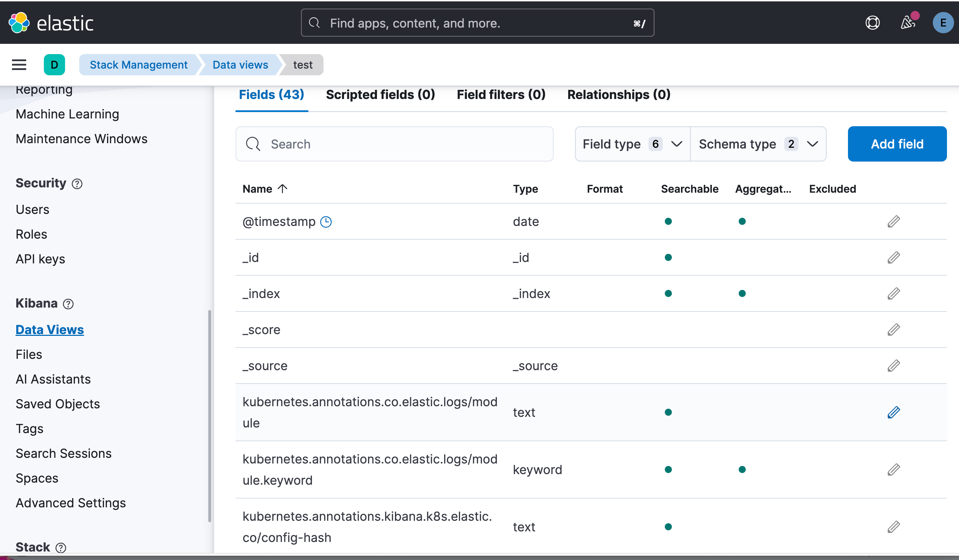The height and width of the screenshot is (560, 959).
Task: Switch to the Scripted fields tab
Action: 380,95
